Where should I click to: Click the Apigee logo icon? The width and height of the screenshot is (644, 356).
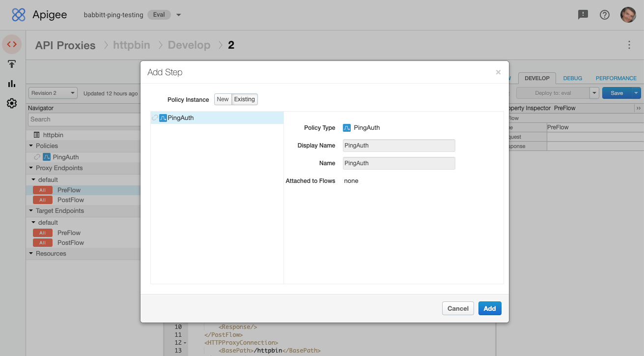tap(18, 15)
